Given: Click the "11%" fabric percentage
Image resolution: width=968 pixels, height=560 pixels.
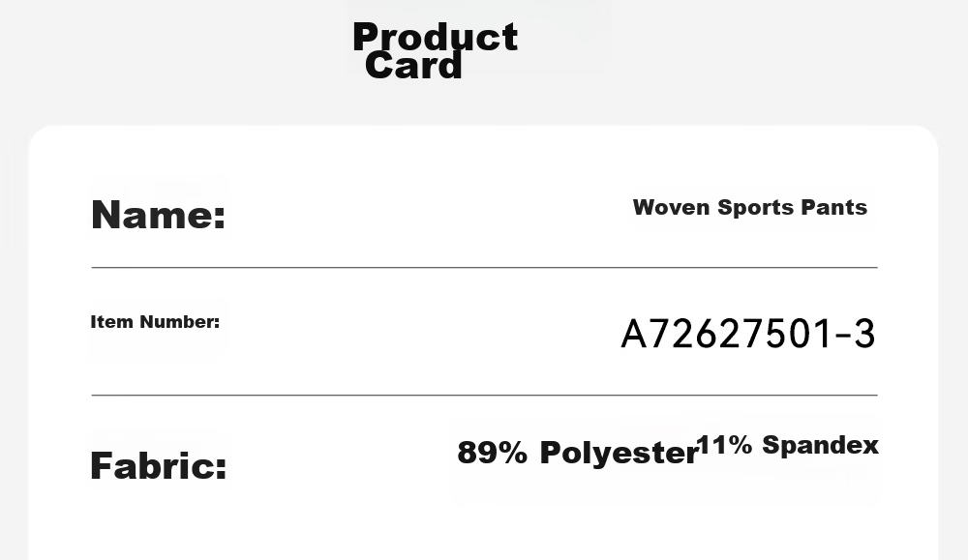Looking at the screenshot, I should pos(725,445).
